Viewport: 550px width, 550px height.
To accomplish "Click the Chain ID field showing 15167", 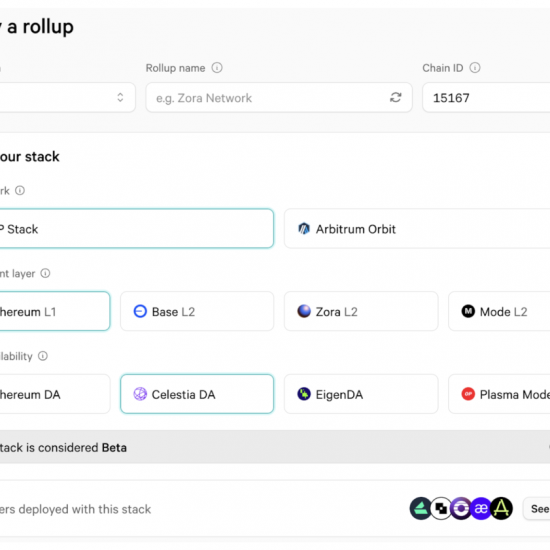I will point(486,98).
